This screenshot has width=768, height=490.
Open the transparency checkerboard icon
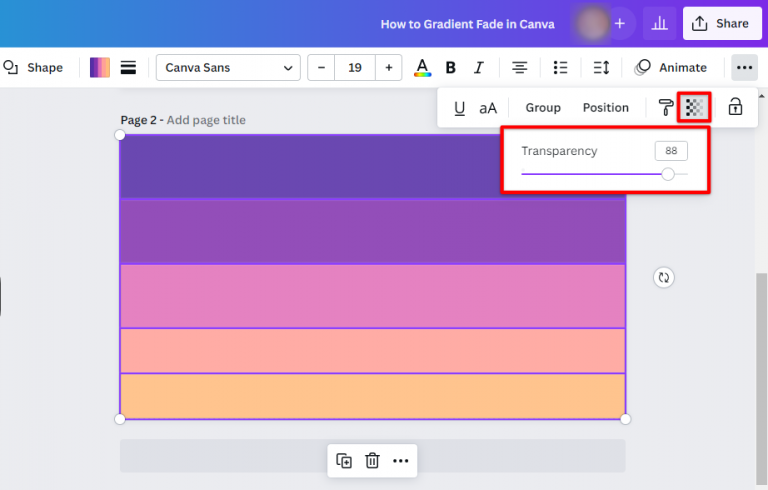694,108
